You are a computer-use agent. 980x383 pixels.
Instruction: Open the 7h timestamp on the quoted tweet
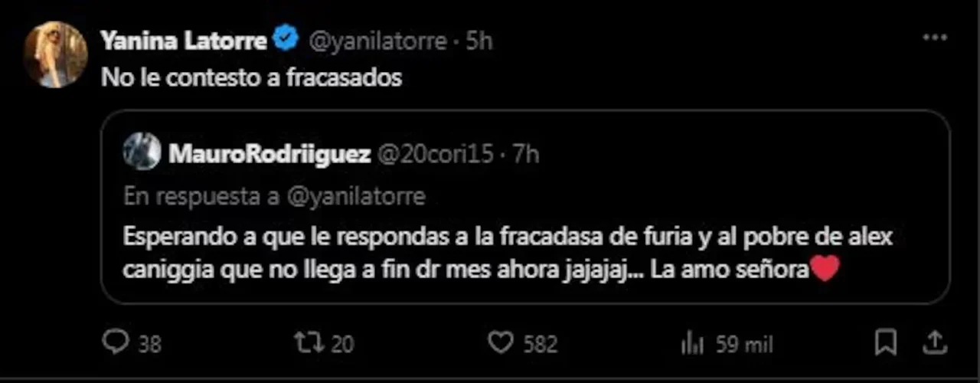(x=526, y=154)
